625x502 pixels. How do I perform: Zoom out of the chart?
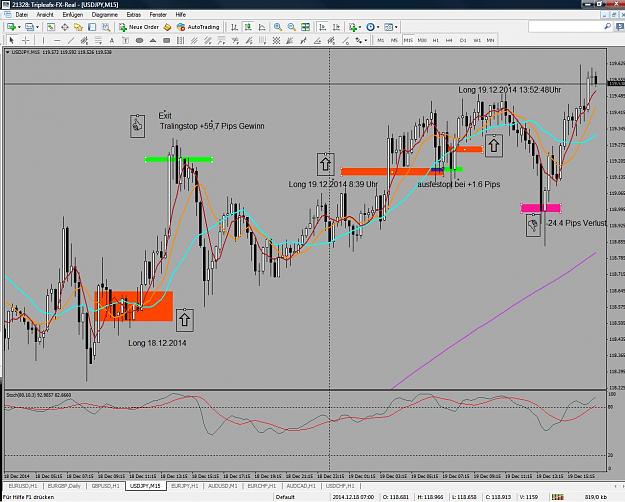(x=292, y=27)
